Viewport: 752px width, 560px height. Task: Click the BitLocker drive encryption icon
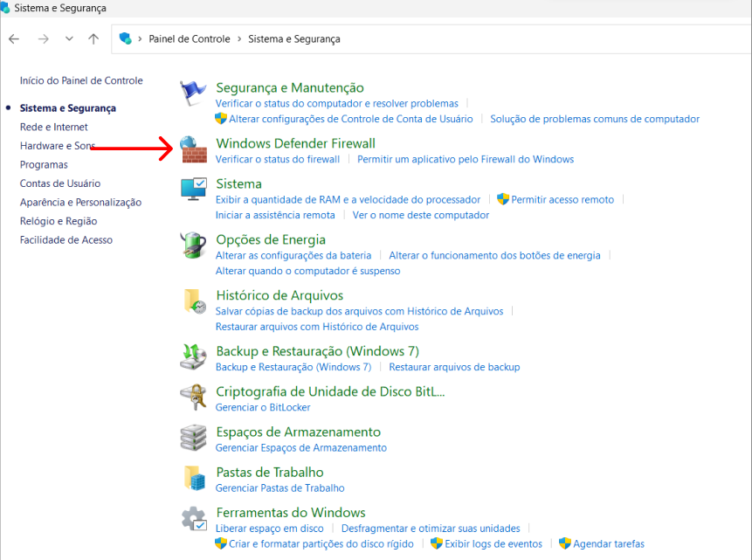coord(194,398)
